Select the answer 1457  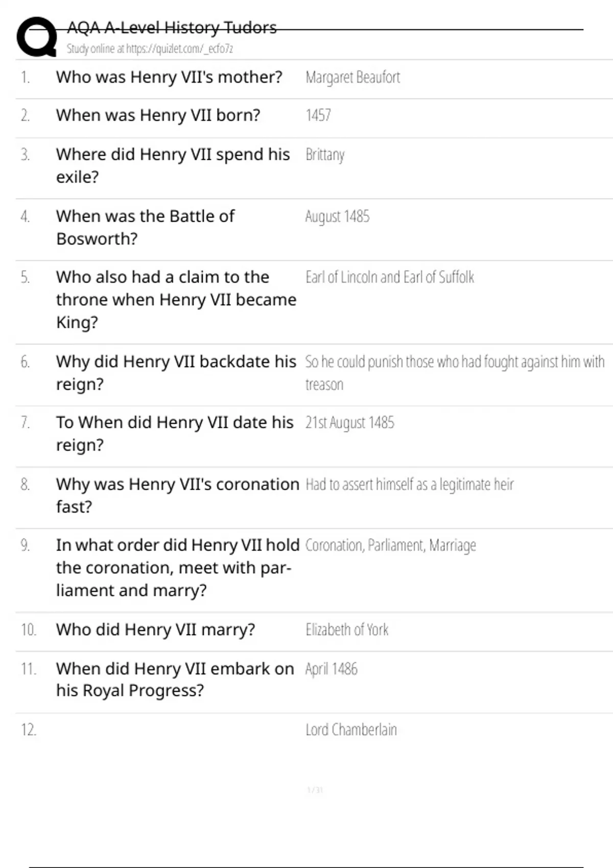(x=318, y=115)
